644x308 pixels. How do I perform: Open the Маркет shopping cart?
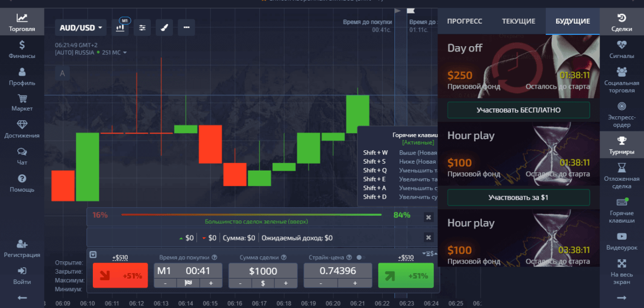(x=22, y=102)
